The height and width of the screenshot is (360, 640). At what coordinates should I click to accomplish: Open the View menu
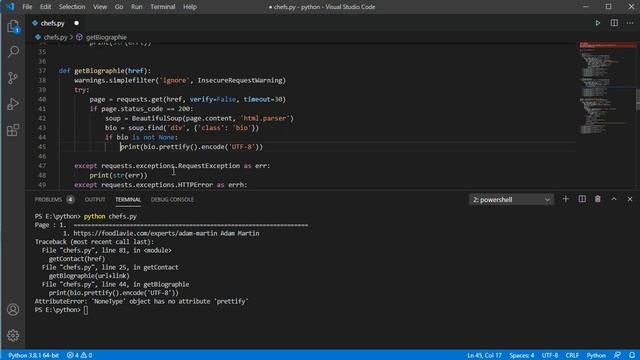100,7
